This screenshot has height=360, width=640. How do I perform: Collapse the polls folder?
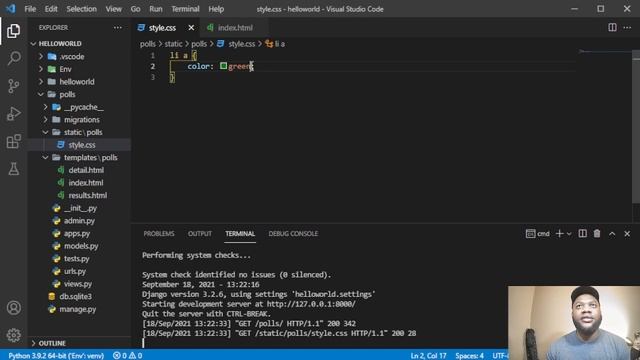coord(41,94)
